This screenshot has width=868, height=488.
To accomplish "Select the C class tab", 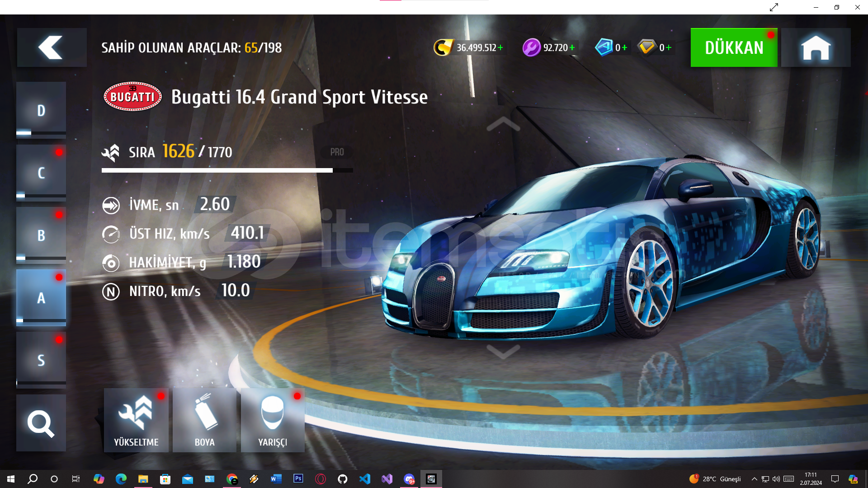I will [41, 173].
